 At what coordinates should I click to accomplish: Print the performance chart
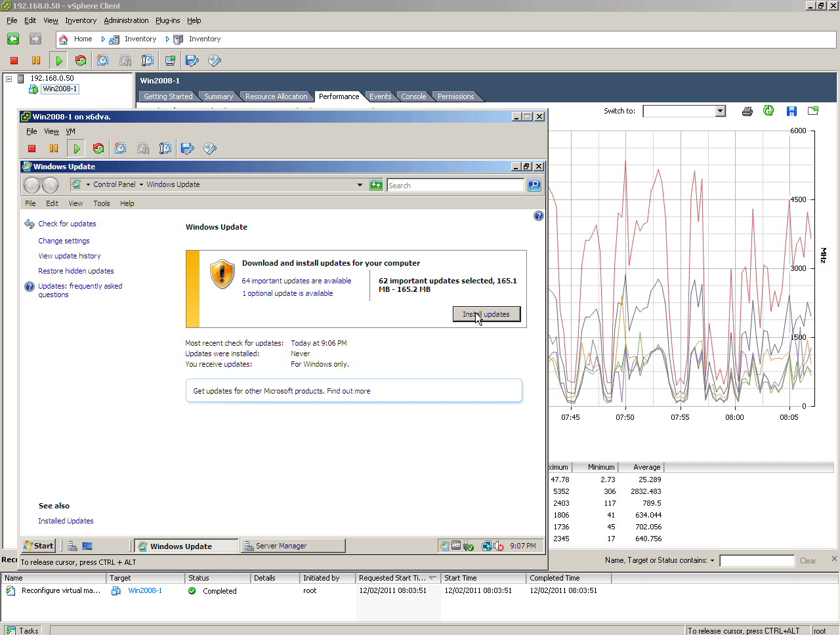tap(747, 111)
